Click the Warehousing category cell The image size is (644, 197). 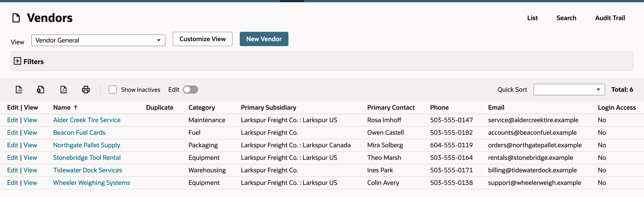coord(207,170)
